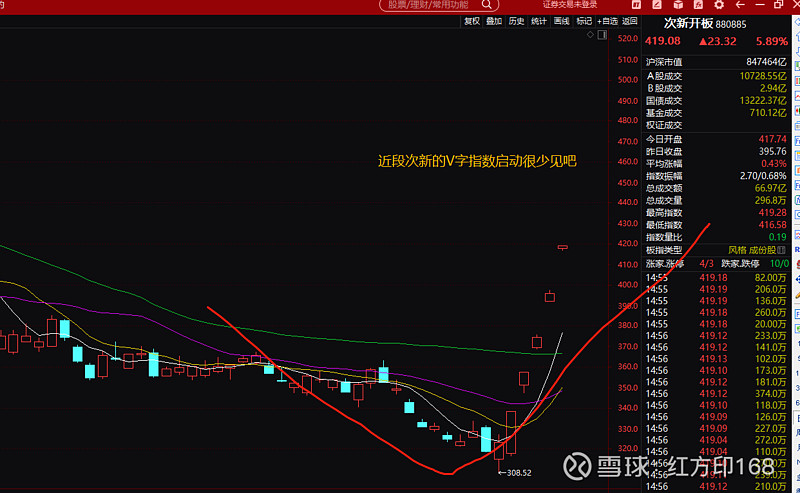Go back with the left arrow icon
Viewport: 800px width, 493px height.
tap(740, 5)
